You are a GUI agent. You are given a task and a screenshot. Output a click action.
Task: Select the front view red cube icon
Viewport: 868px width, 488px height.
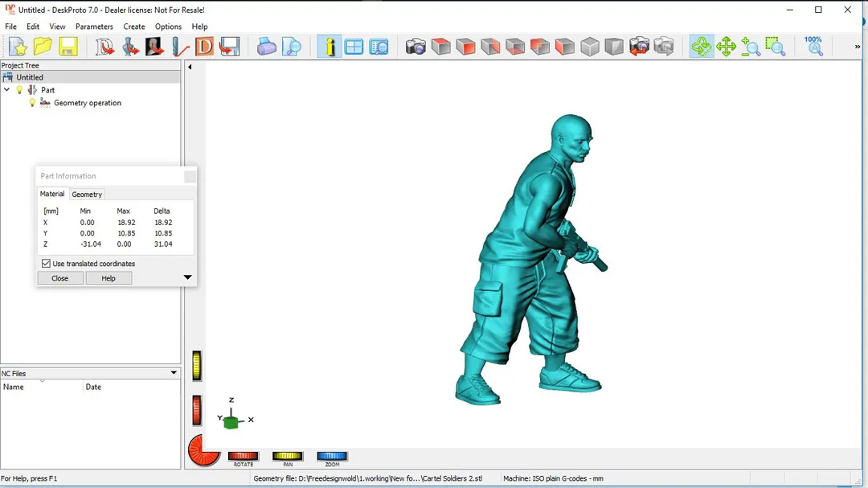(465, 47)
